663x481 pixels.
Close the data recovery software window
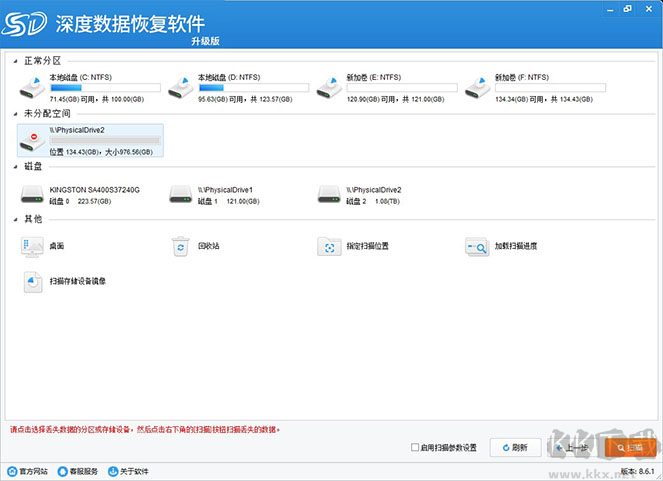pos(649,9)
